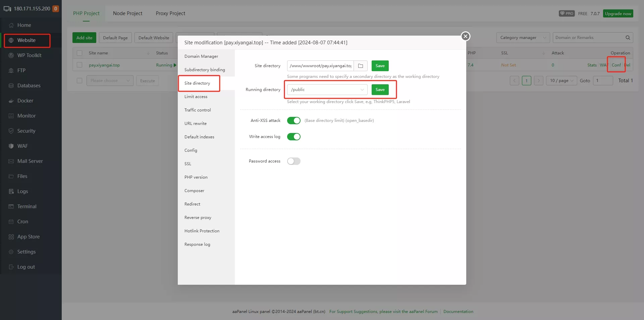Click the Cron sidebar icon
The image size is (644, 320).
pyautogui.click(x=11, y=222)
